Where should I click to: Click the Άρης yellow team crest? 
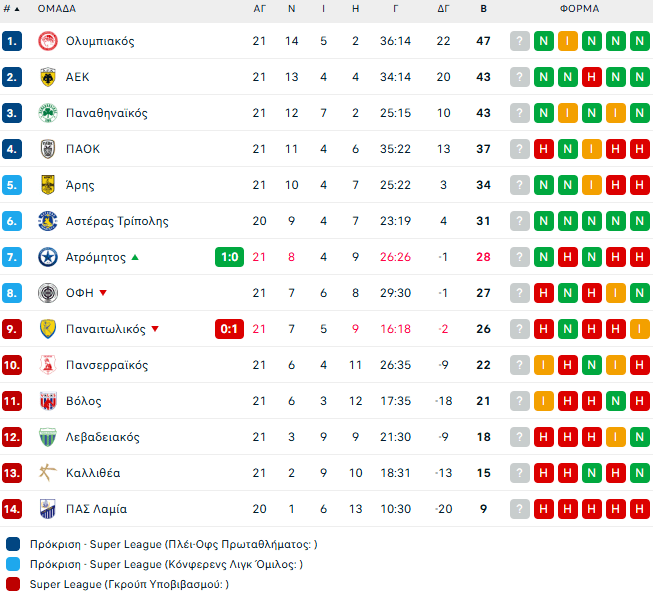pos(47,185)
